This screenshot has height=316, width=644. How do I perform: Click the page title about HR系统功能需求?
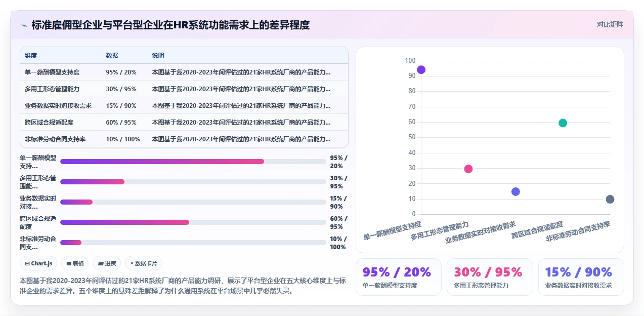click(x=170, y=25)
